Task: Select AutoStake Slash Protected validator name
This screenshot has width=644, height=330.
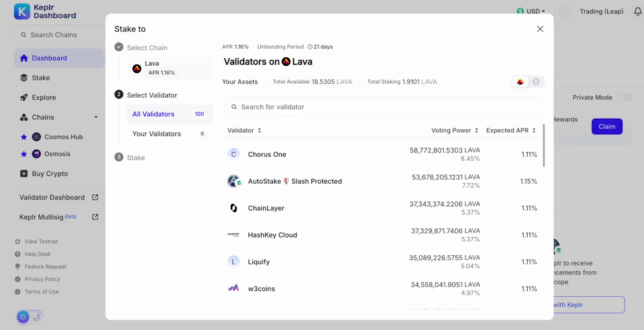Action: [x=295, y=181]
